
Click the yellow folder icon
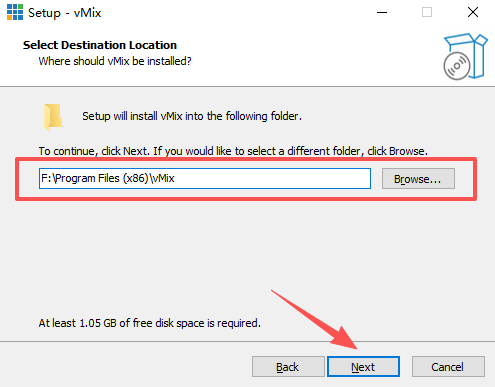(x=53, y=116)
